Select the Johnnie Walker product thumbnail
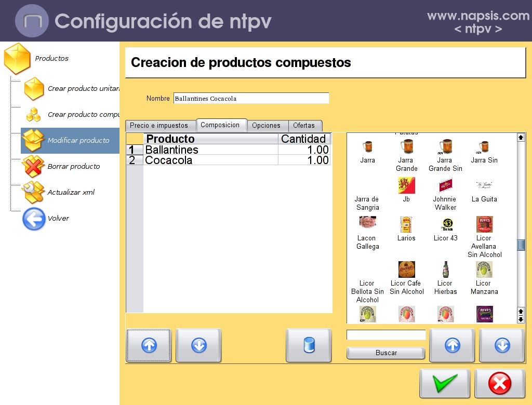532x405 pixels. point(445,185)
